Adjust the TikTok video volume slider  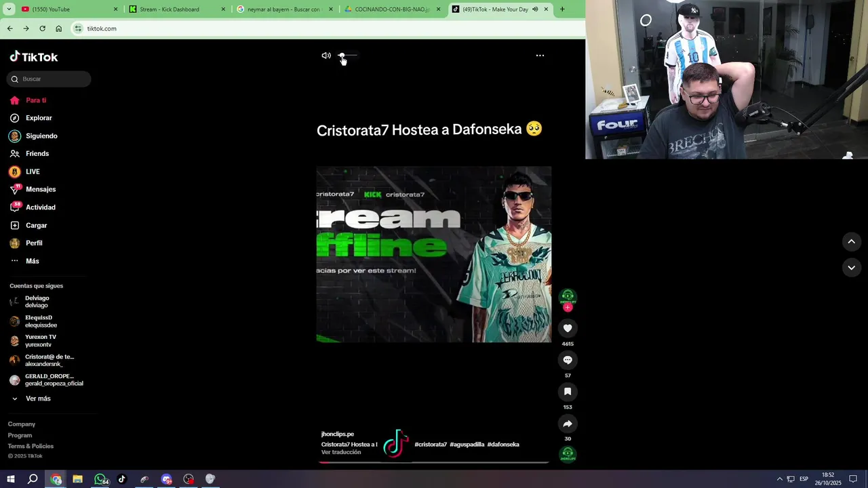pyautogui.click(x=348, y=56)
